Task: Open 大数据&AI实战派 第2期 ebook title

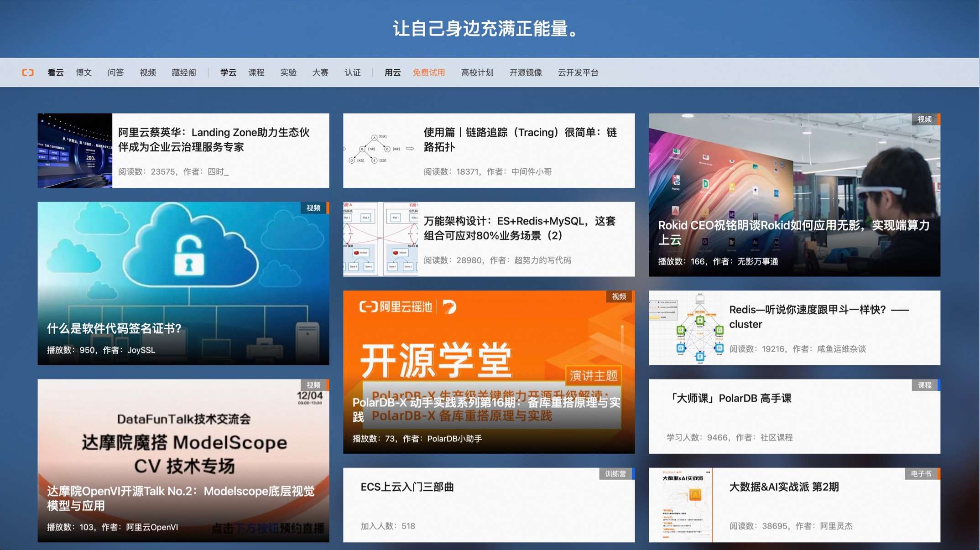Action: pyautogui.click(x=784, y=487)
